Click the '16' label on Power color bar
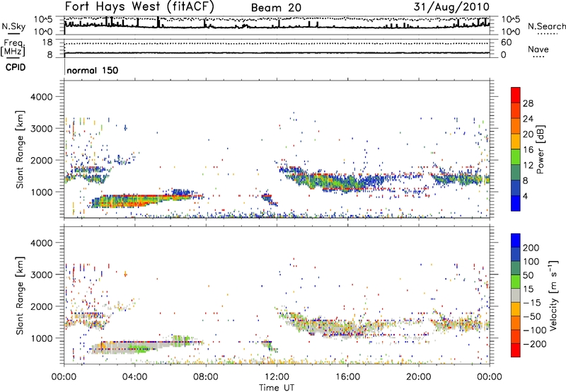Image resolution: width=566 pixels, height=392 pixels. point(528,150)
